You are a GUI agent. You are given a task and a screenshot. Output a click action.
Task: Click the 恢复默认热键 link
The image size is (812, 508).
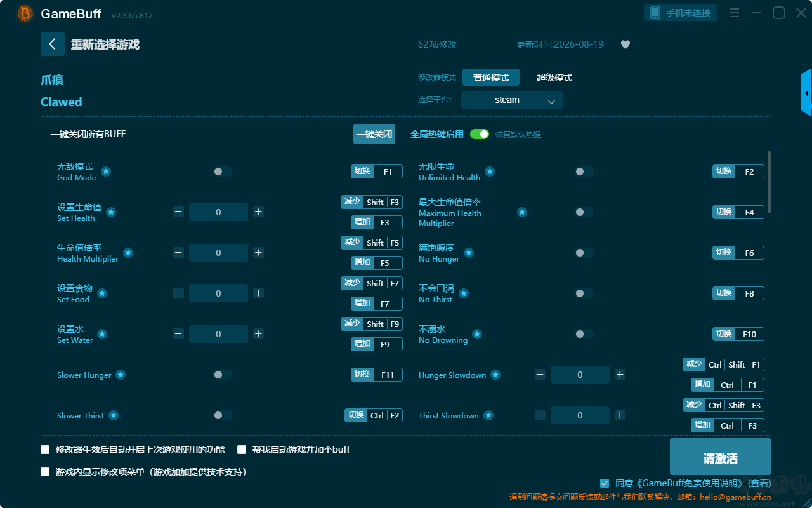(x=518, y=135)
